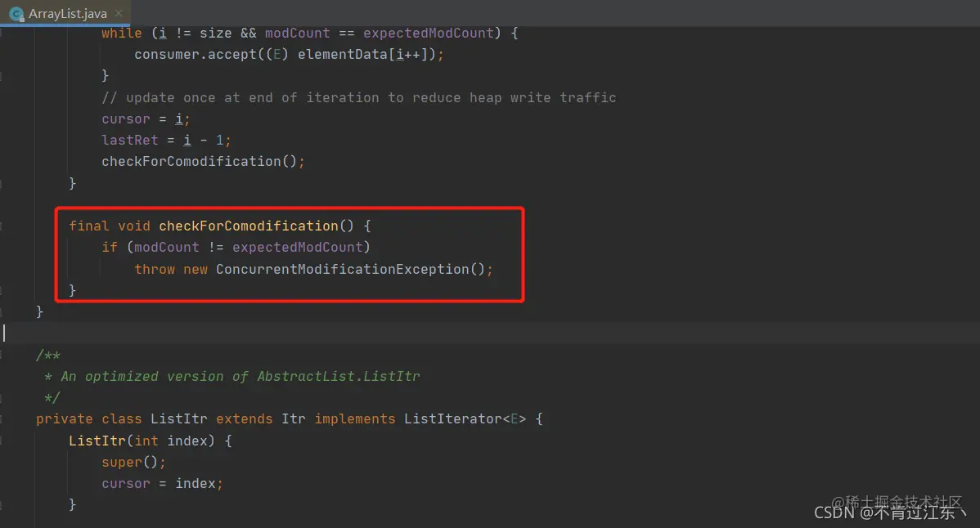Click 'Itr' superclass after extends keyword
The height and width of the screenshot is (528, 980).
pyautogui.click(x=293, y=418)
